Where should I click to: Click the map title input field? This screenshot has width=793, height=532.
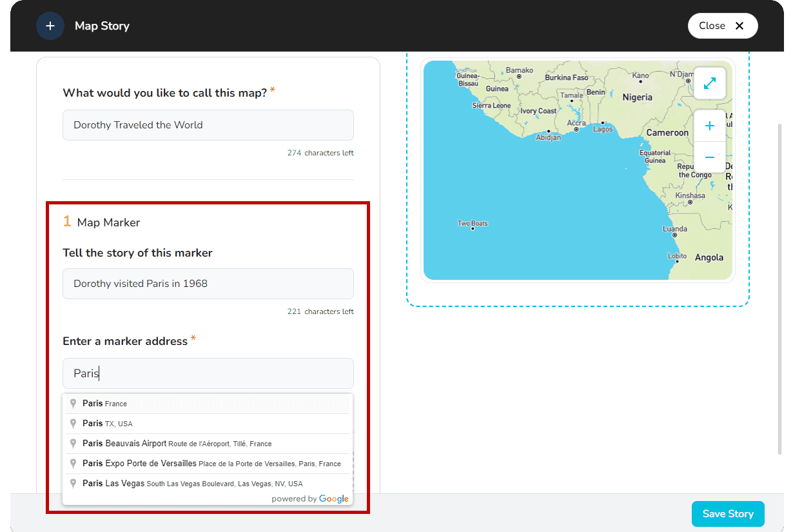coord(208,125)
